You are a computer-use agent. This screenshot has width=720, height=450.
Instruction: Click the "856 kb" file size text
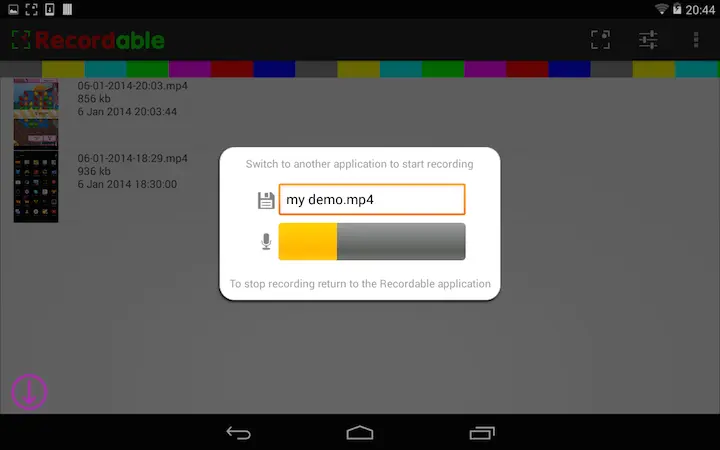pos(94,99)
